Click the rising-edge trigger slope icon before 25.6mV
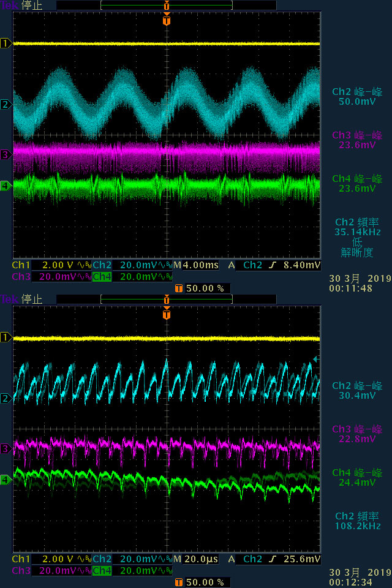 [273, 559]
